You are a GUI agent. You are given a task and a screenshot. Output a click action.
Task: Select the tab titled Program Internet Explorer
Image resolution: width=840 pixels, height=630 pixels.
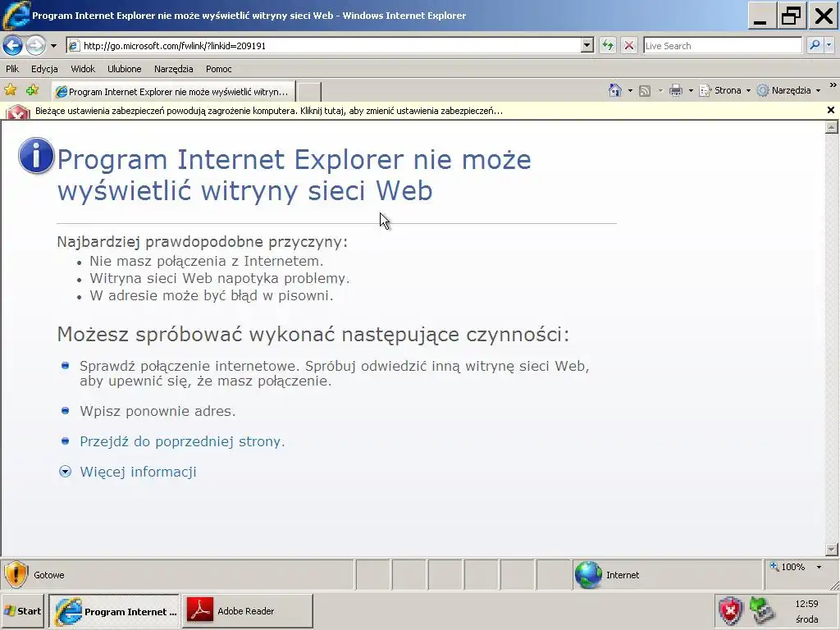click(174, 92)
